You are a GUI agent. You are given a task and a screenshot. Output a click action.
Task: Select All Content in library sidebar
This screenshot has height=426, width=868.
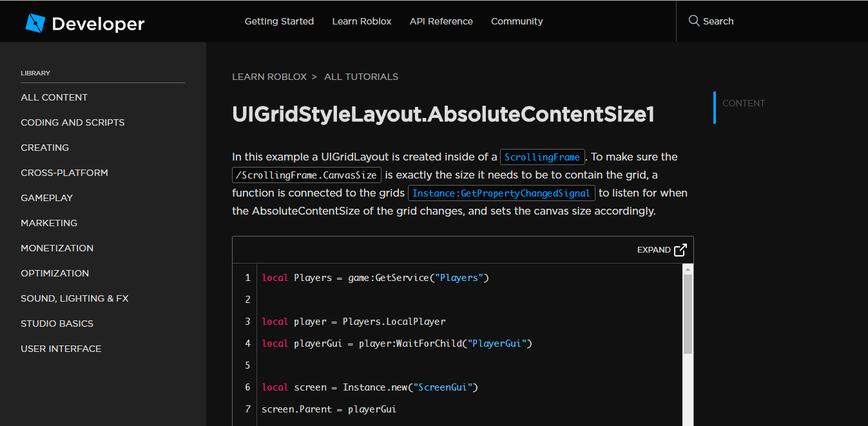(x=54, y=97)
